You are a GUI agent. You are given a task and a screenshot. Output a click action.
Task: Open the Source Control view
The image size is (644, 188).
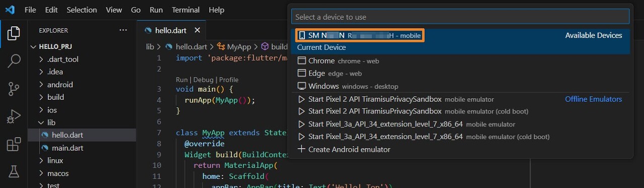[x=14, y=89]
